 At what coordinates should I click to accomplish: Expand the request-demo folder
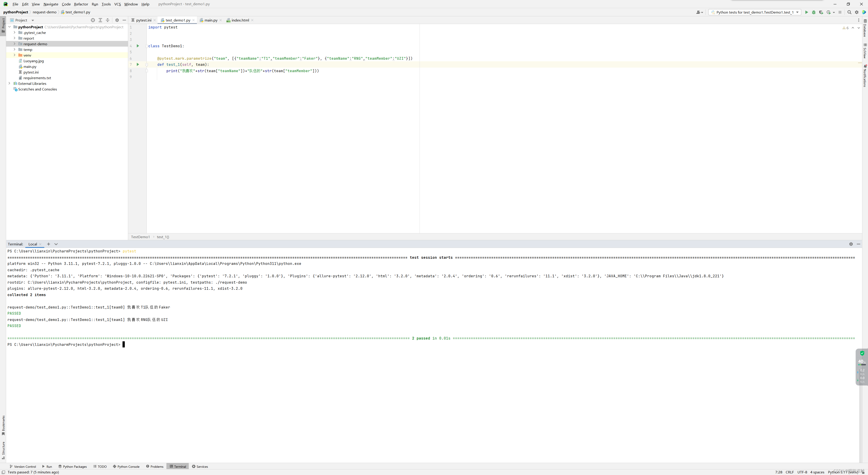click(14, 44)
